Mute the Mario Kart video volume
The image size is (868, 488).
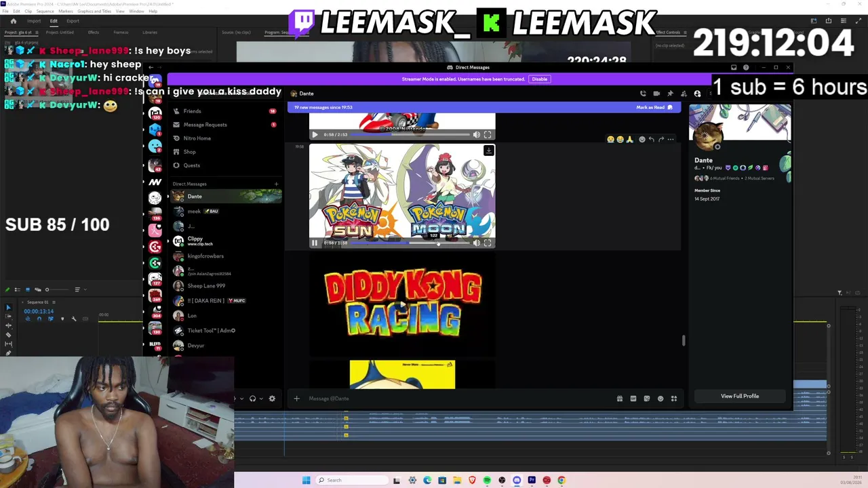click(476, 135)
